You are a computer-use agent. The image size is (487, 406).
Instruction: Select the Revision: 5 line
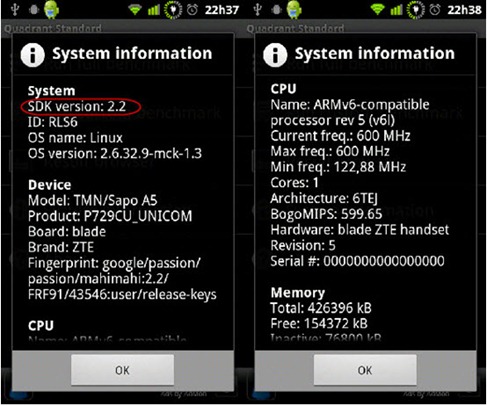(303, 245)
